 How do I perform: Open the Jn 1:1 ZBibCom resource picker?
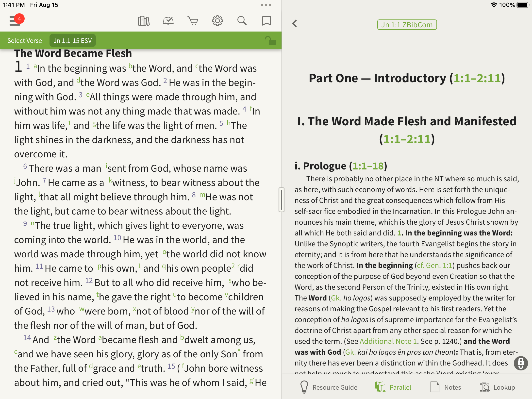(x=407, y=24)
